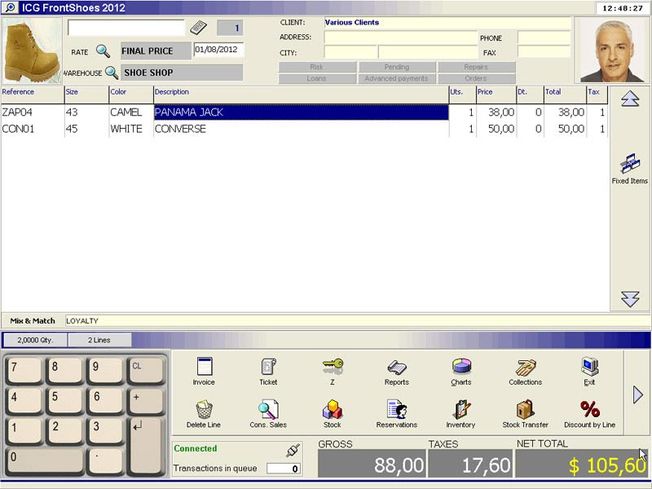Open the Z key report

click(x=332, y=371)
